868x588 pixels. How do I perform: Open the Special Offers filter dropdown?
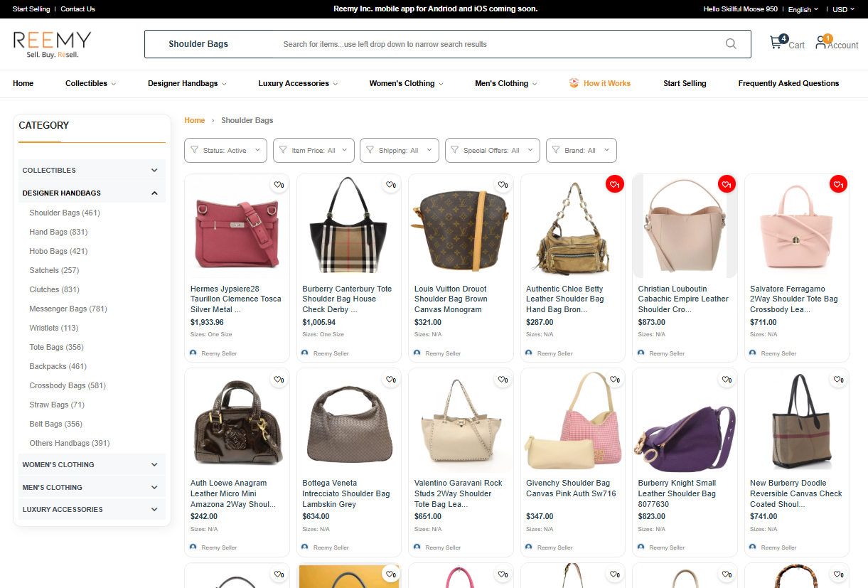pos(493,150)
